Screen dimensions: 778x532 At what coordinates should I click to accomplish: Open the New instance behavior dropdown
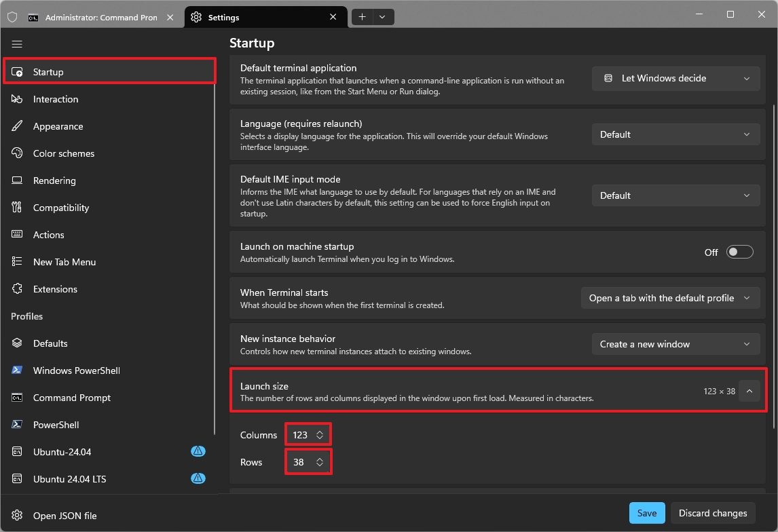[x=675, y=344]
